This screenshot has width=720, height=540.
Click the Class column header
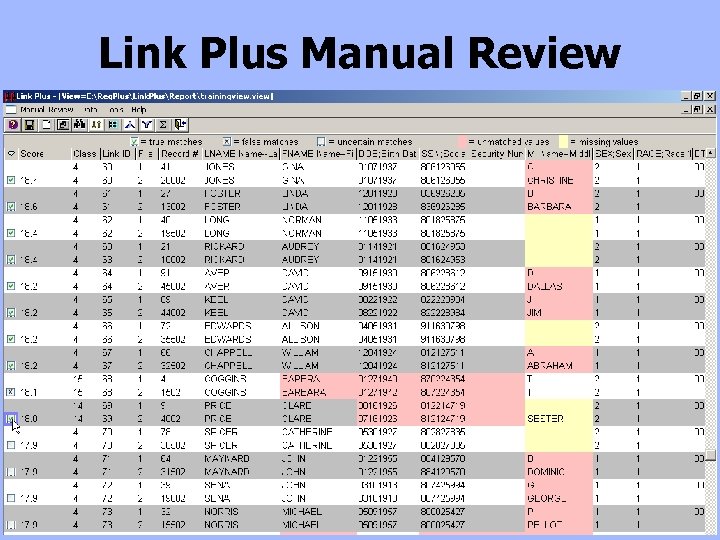[85, 154]
